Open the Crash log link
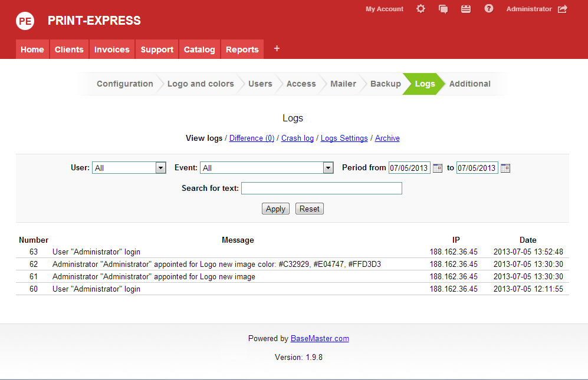The height and width of the screenshot is (380, 588). pos(297,138)
